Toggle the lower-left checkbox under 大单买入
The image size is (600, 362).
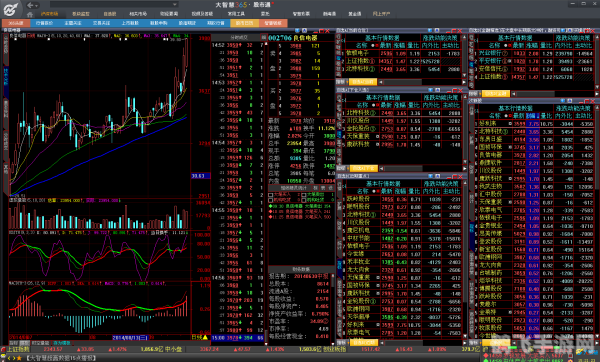click(271, 200)
